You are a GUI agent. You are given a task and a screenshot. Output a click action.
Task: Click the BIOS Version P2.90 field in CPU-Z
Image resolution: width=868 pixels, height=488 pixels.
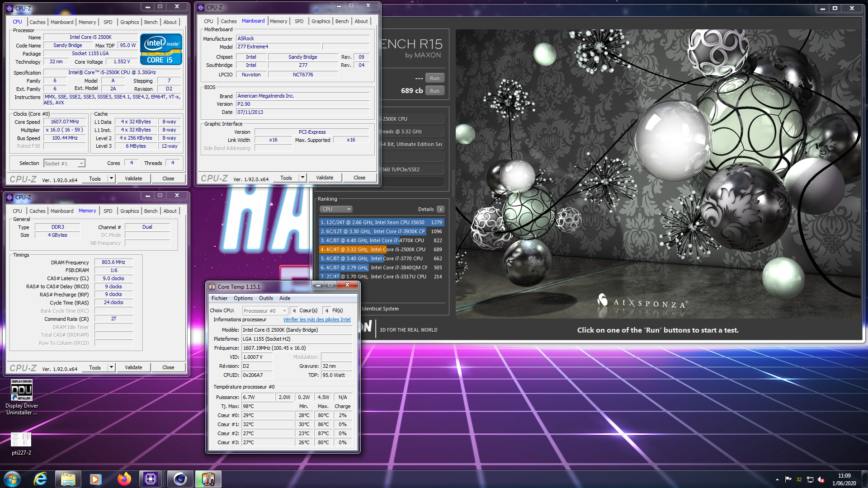tap(302, 104)
